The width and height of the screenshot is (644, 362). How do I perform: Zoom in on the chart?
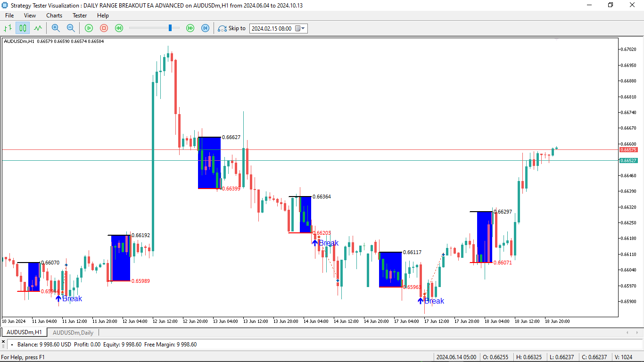point(56,28)
